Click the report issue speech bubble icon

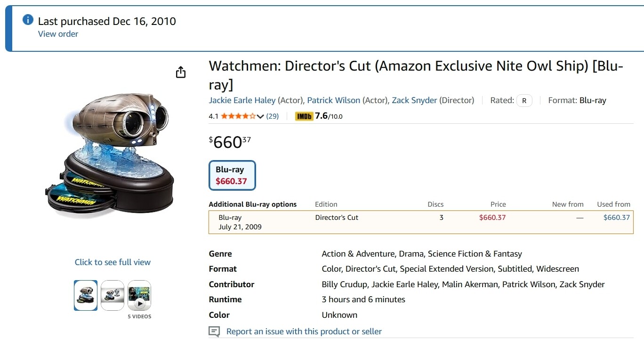click(x=214, y=332)
